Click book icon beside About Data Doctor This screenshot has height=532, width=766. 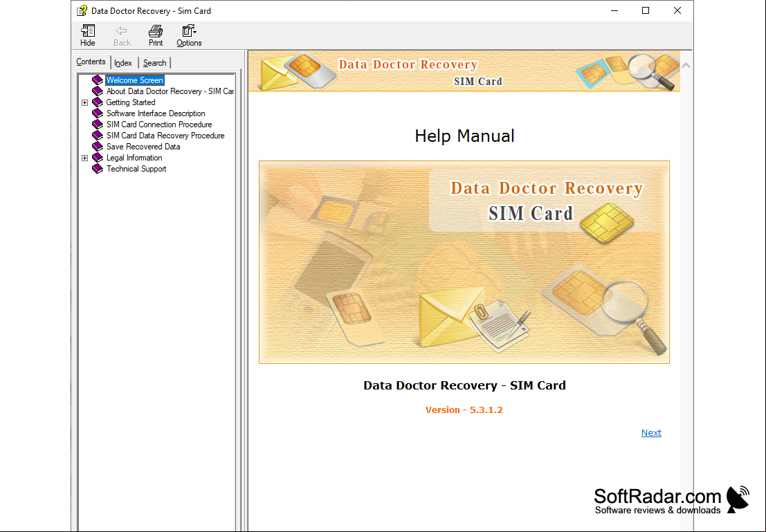point(98,91)
